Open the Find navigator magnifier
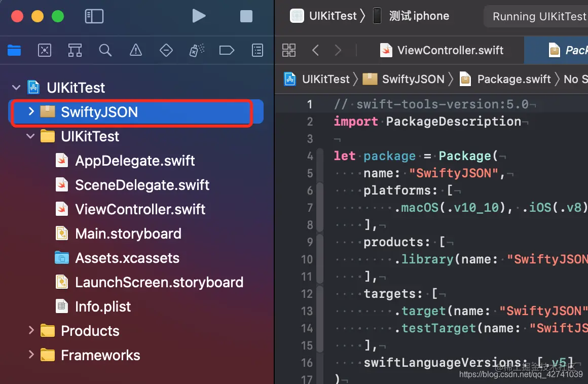The image size is (588, 384). [105, 50]
